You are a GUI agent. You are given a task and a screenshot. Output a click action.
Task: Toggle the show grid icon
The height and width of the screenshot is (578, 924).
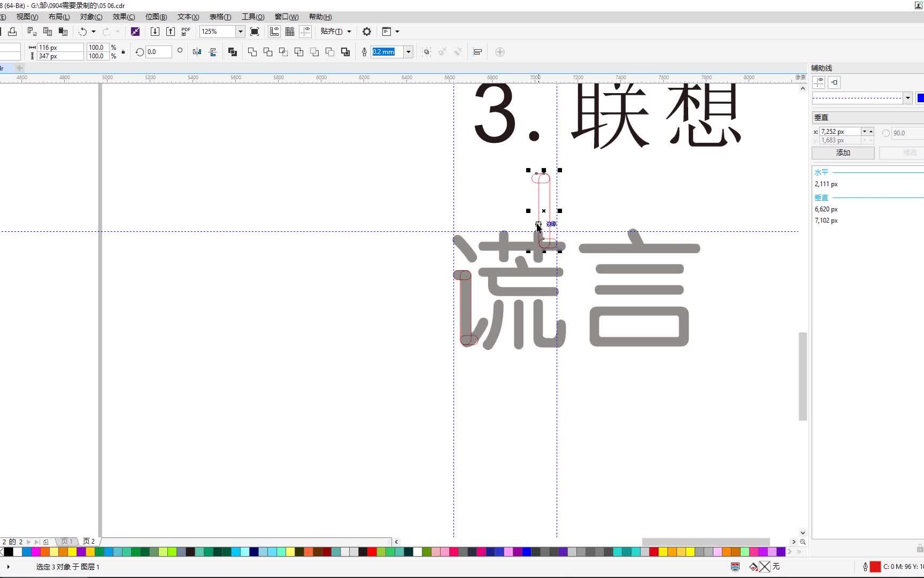(290, 32)
